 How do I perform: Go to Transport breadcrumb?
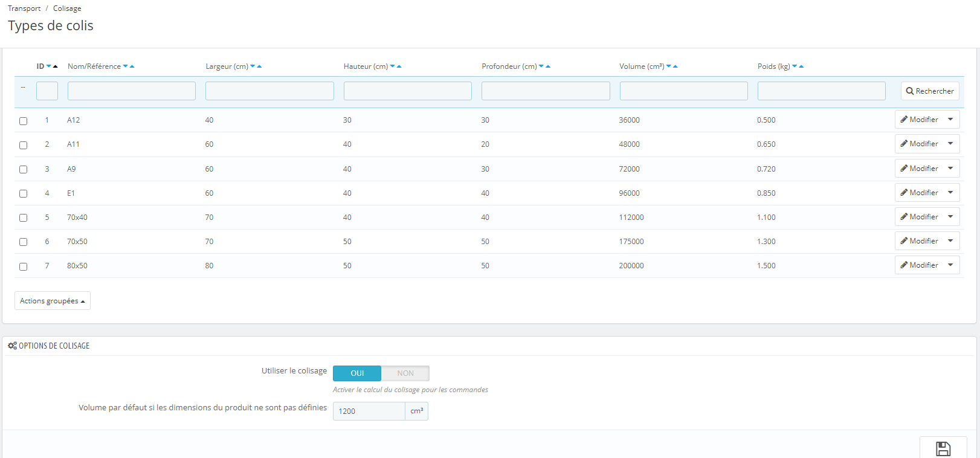tap(24, 8)
